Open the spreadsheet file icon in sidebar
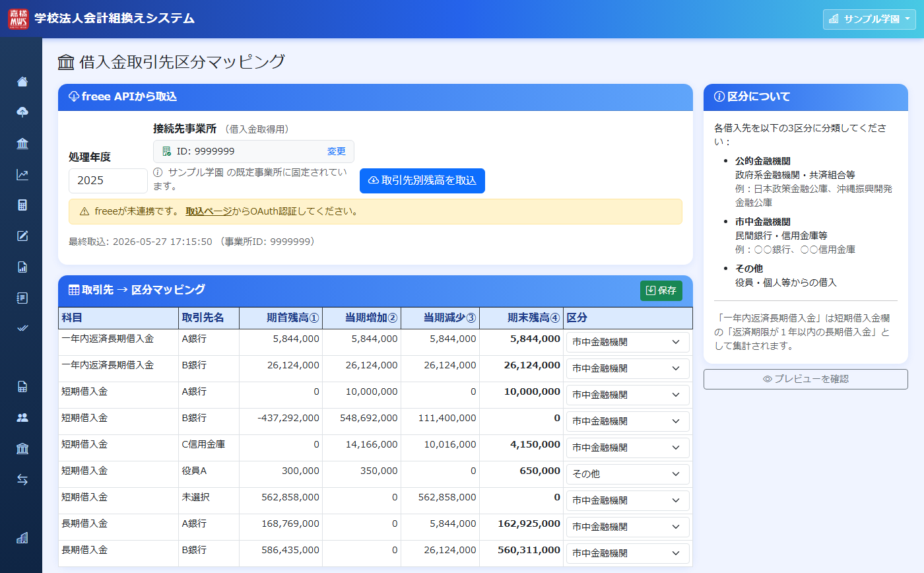 [x=22, y=387]
